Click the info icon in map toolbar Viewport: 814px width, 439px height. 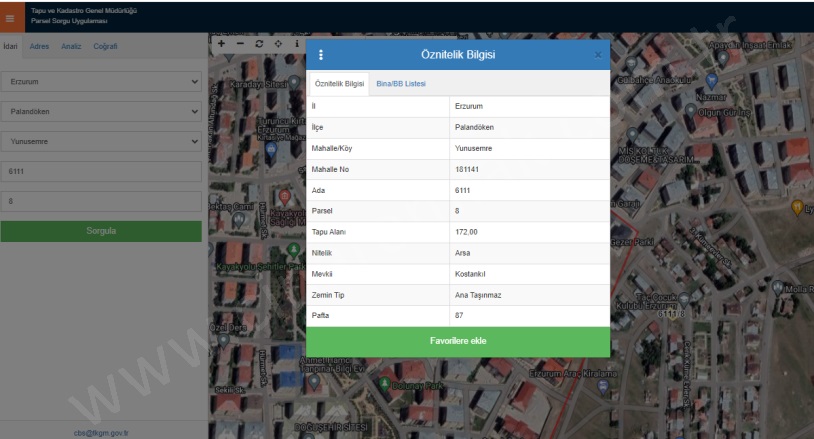coord(296,45)
